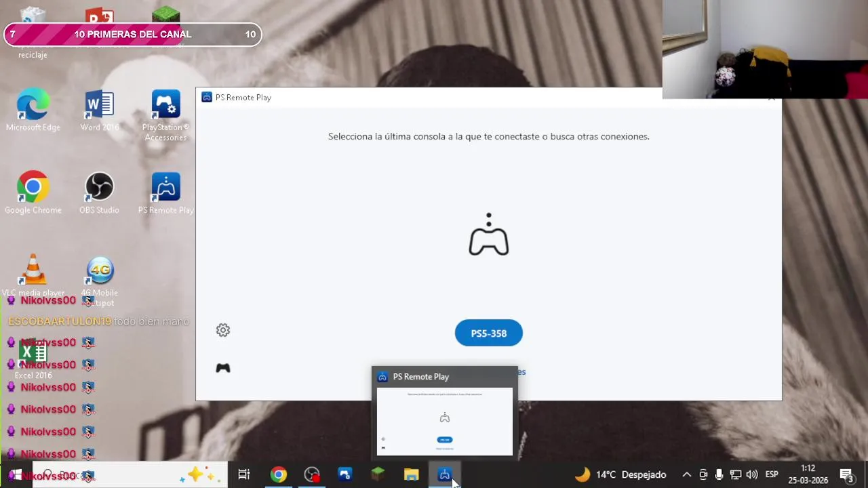Screen dimensions: 868x488
Task: Click the large controller icon in PS Remote Play window
Action: click(488, 235)
